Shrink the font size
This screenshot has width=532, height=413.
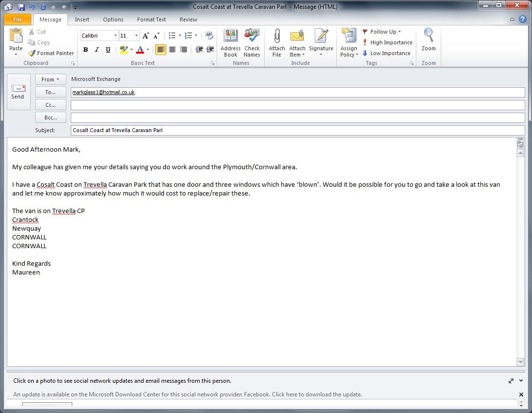(x=156, y=36)
